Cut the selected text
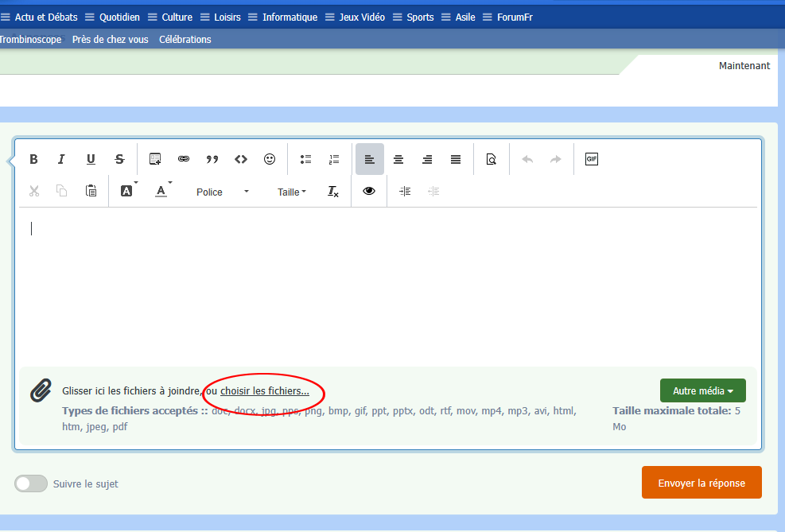Screen dimensions: 785x532 coord(33,191)
